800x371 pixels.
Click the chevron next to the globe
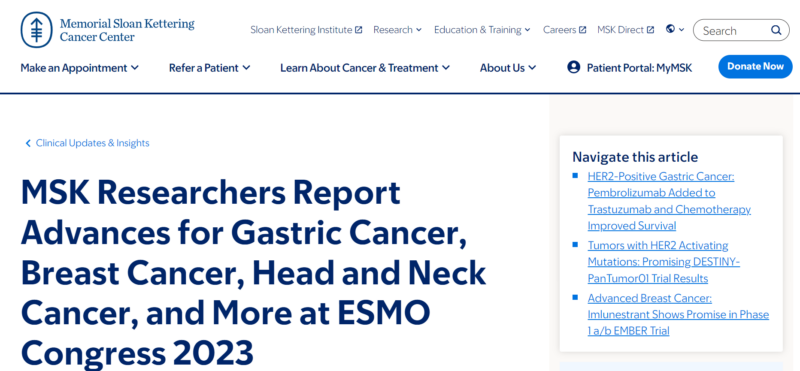pos(682,30)
